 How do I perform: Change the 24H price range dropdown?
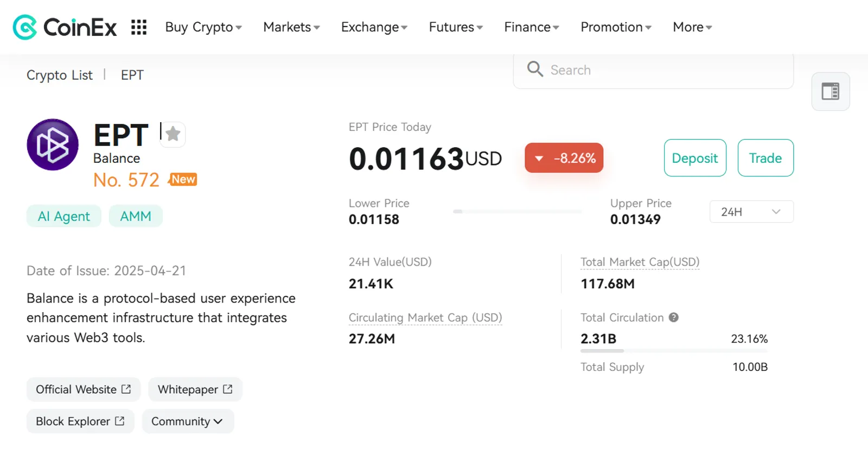pos(751,212)
